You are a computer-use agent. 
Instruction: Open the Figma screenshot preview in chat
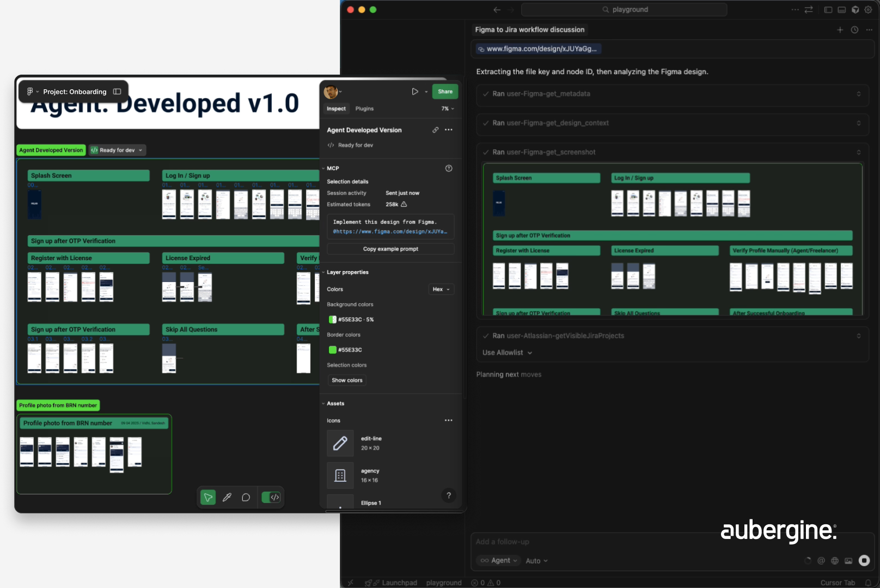[673, 239]
